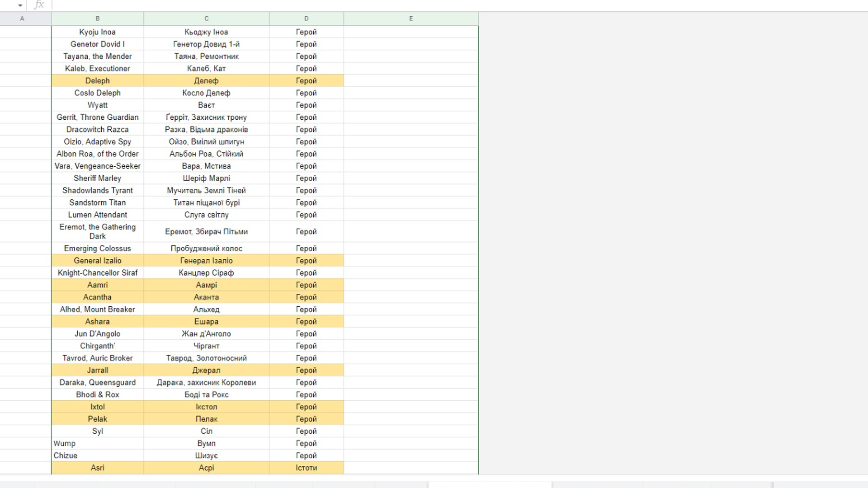Select column B header
868x488 pixels.
(x=97, y=19)
